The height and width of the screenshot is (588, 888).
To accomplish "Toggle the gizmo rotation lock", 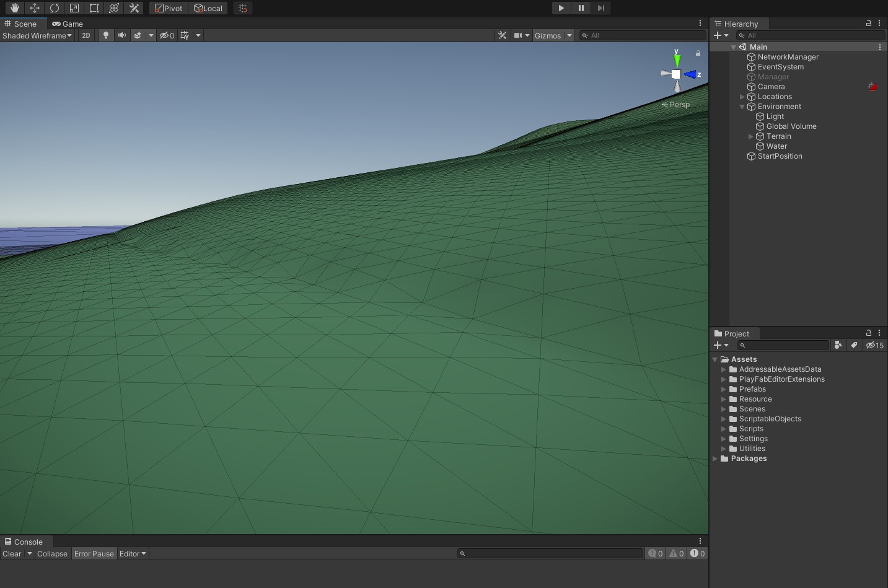I will (698, 53).
